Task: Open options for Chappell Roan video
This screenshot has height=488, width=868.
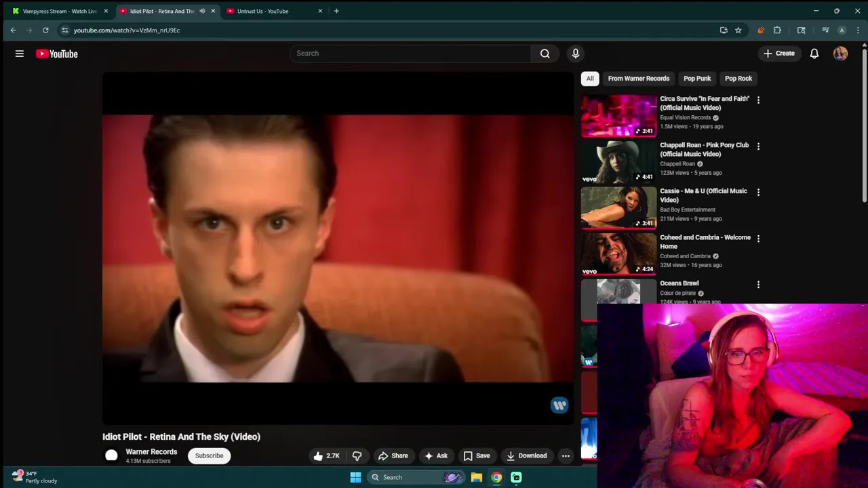Action: coord(758,146)
